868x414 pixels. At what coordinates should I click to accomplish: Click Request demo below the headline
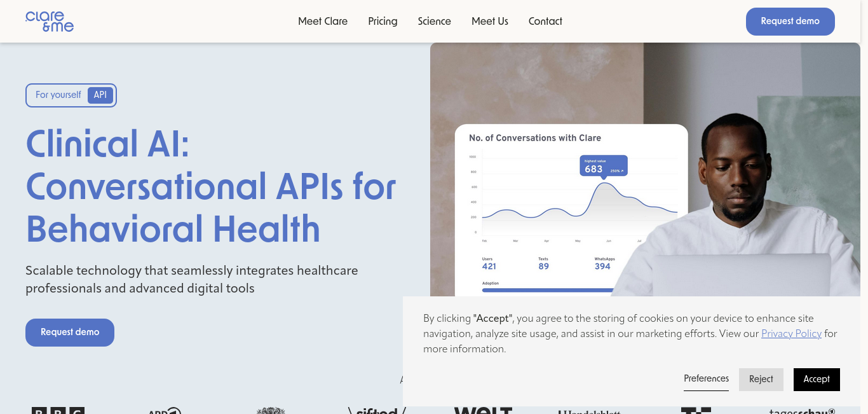pos(70,332)
